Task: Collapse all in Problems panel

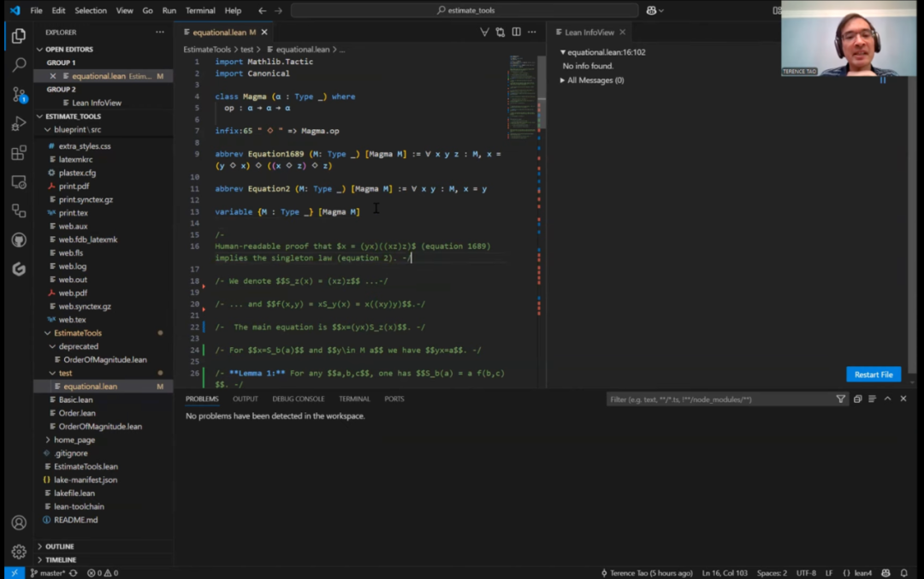Action: [x=857, y=399]
